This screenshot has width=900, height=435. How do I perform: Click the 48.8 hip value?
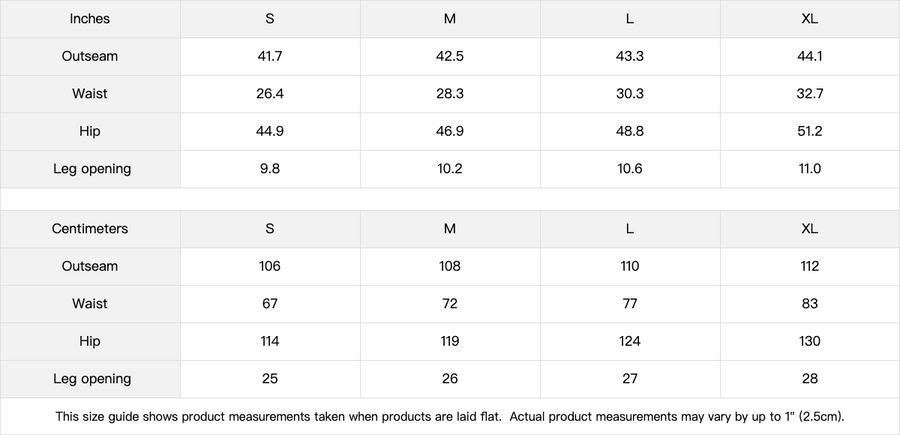click(630, 131)
